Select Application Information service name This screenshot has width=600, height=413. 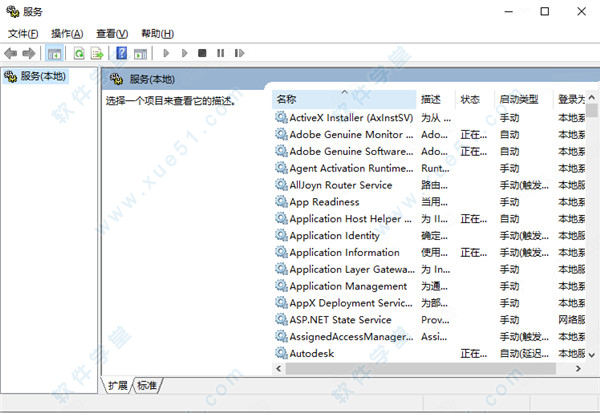tap(344, 252)
